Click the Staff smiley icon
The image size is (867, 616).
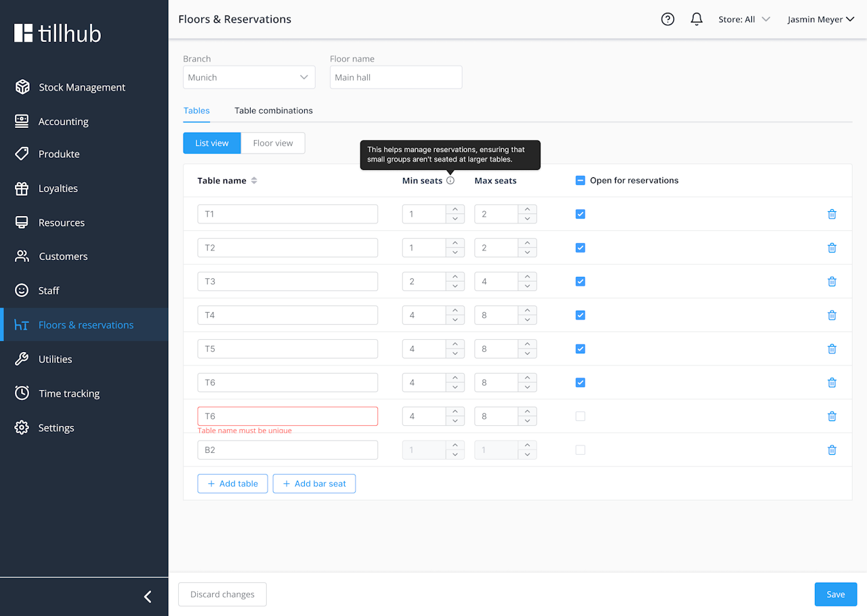coord(22,290)
